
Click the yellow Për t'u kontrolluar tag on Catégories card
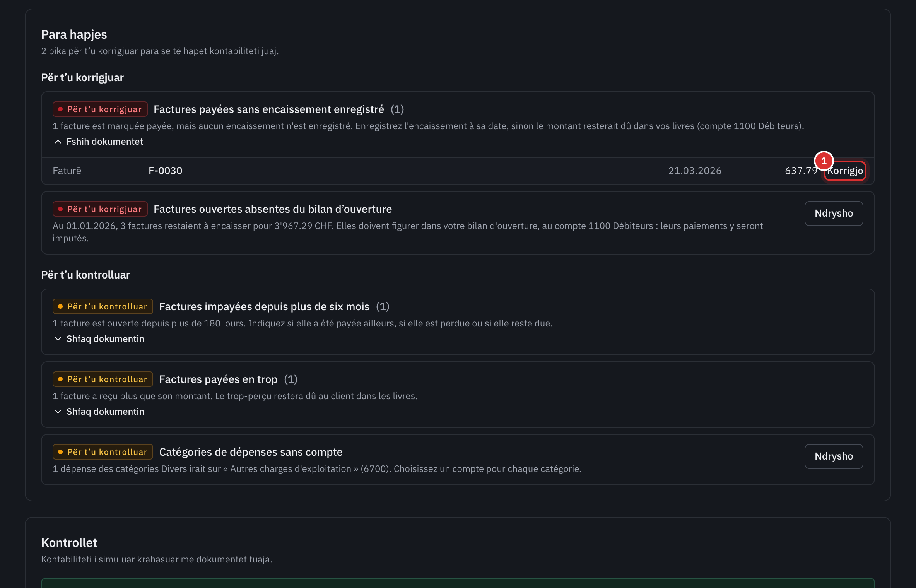coord(103,452)
